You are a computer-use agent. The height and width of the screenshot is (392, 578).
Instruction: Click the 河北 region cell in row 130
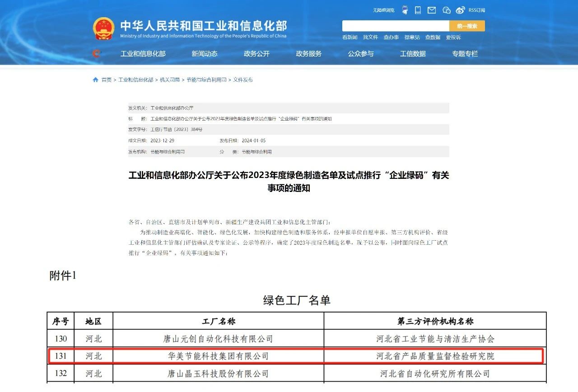pos(93,339)
